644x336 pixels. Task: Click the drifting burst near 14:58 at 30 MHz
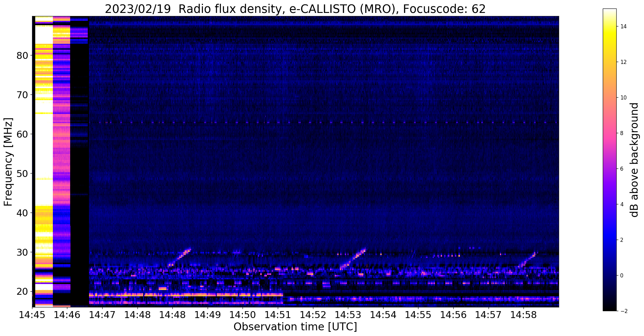[x=527, y=260]
